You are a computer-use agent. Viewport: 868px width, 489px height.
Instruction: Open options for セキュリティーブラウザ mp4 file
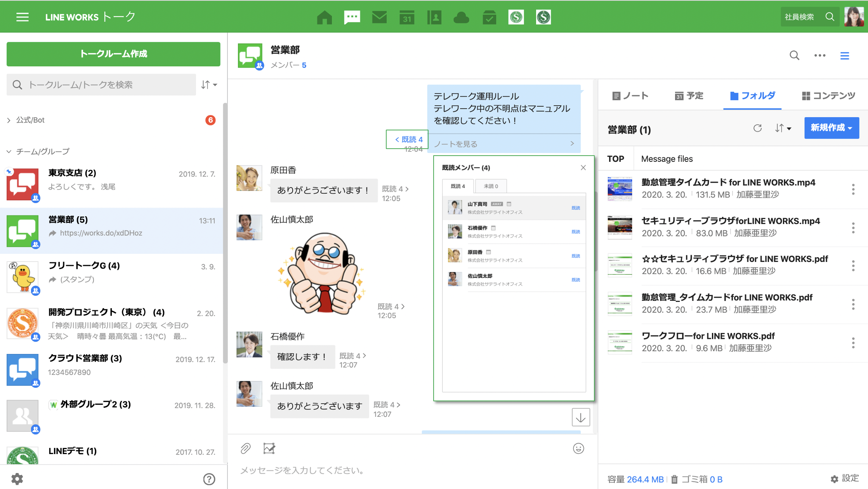tap(853, 228)
